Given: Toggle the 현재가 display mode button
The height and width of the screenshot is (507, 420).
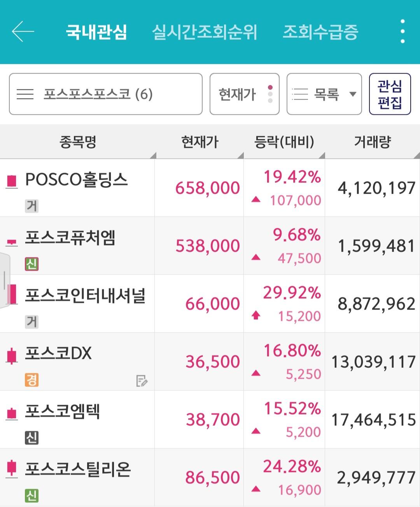Looking at the screenshot, I should pyautogui.click(x=244, y=94).
